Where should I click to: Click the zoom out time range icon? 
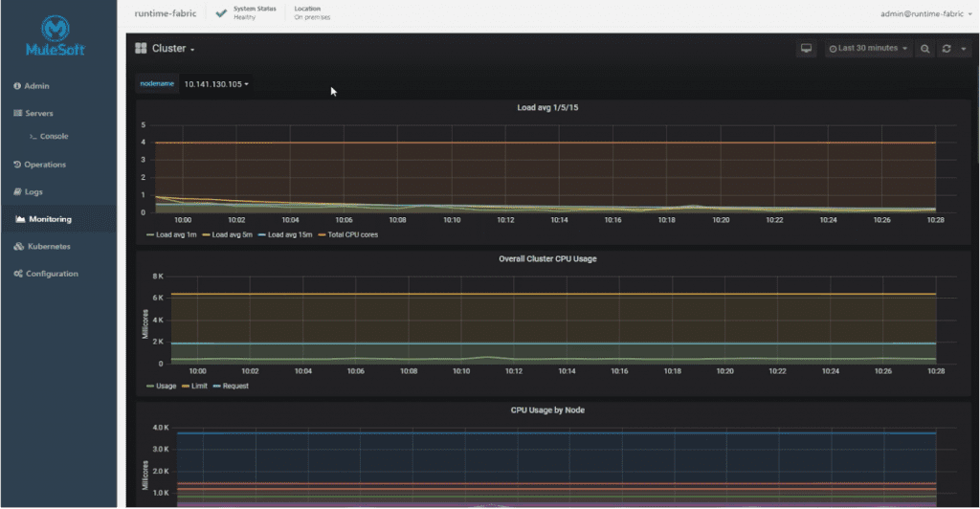tap(925, 49)
